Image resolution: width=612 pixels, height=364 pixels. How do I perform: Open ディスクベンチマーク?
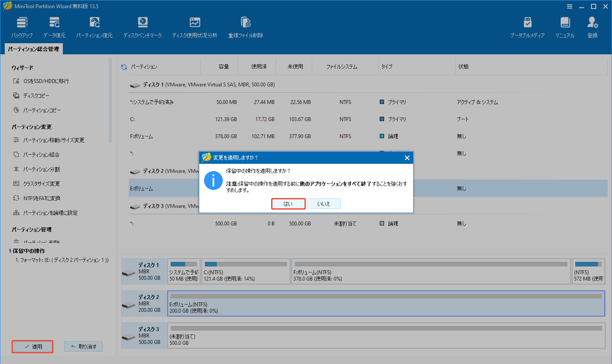[x=142, y=27]
